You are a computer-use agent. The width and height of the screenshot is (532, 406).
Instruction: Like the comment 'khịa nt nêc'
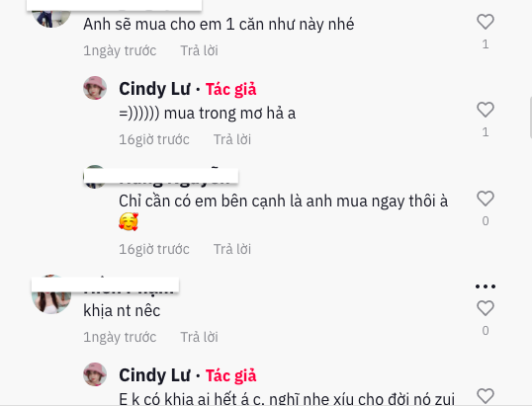click(486, 308)
